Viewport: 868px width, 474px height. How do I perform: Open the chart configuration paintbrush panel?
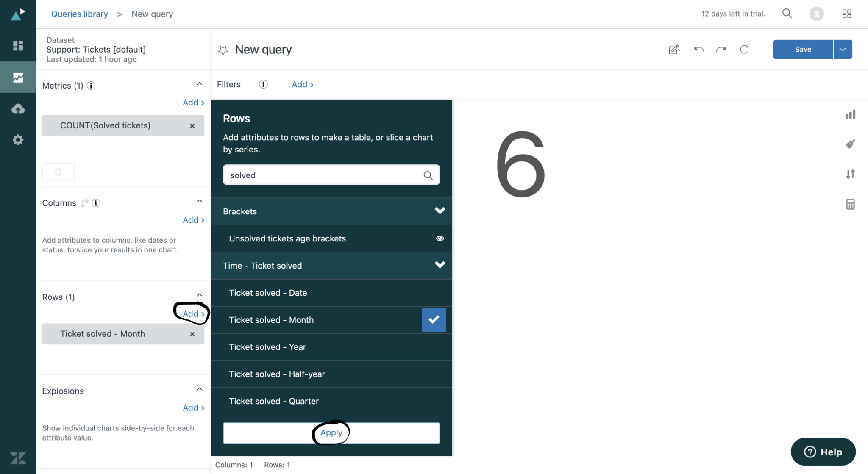850,144
